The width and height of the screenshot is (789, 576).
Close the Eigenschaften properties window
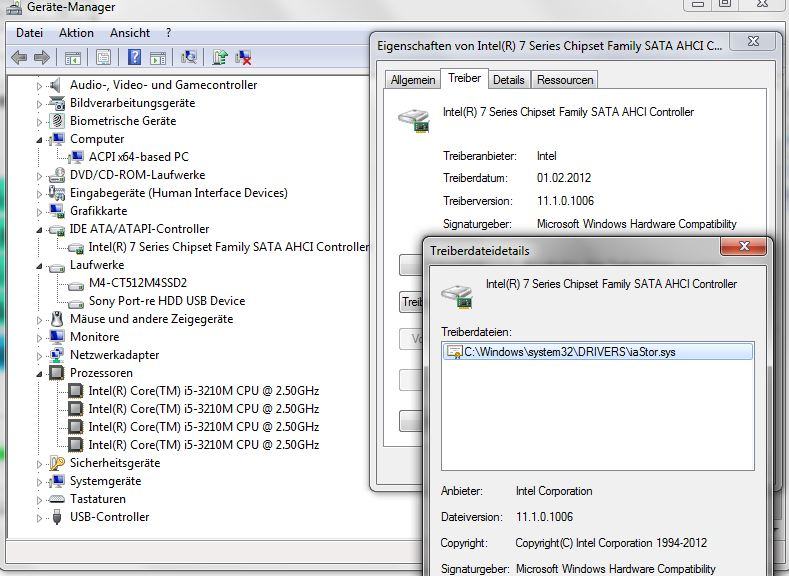pyautogui.click(x=753, y=41)
